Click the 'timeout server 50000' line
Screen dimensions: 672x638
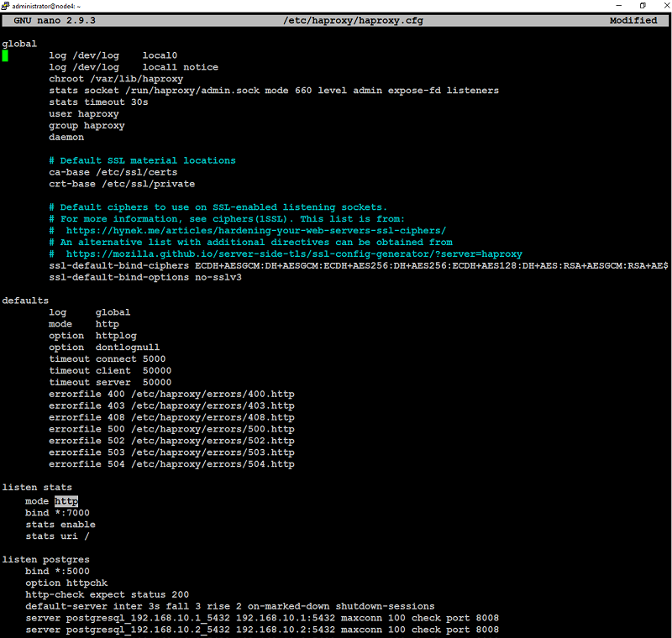(x=110, y=382)
